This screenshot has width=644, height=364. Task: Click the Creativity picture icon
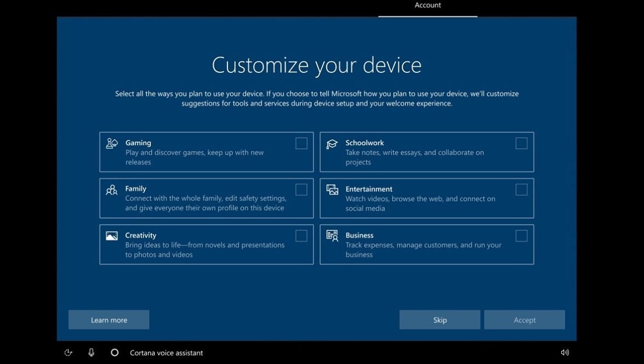click(112, 236)
